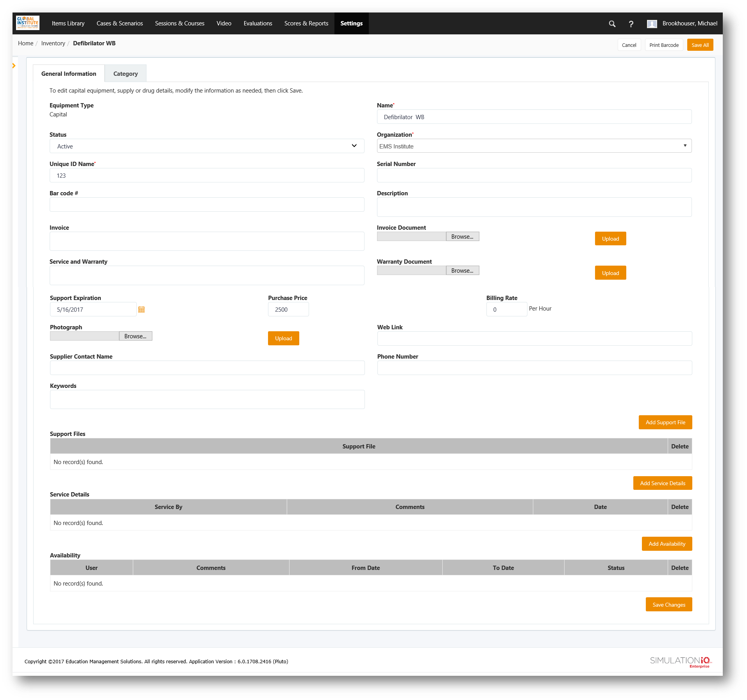Open the Status dropdown
747x700 pixels.
click(207, 146)
